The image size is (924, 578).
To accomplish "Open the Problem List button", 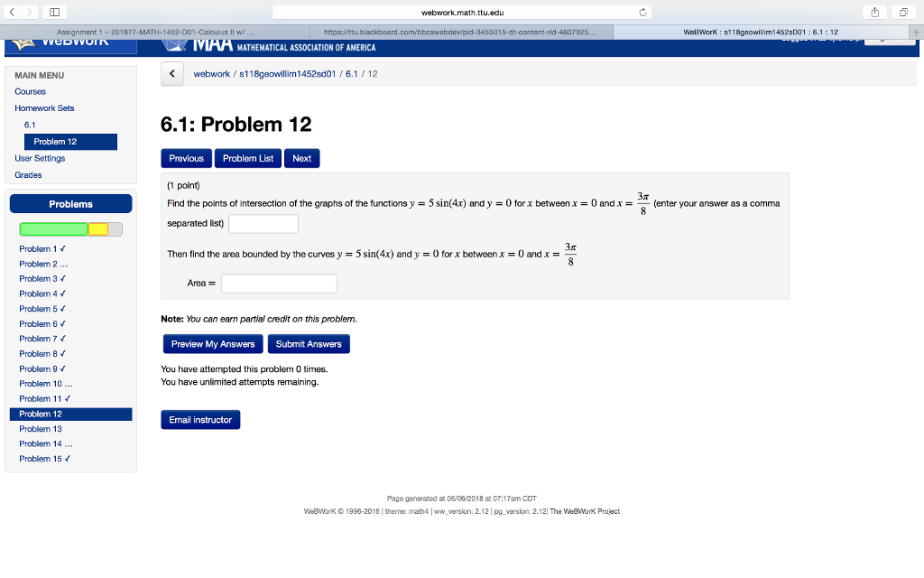I will click(247, 158).
